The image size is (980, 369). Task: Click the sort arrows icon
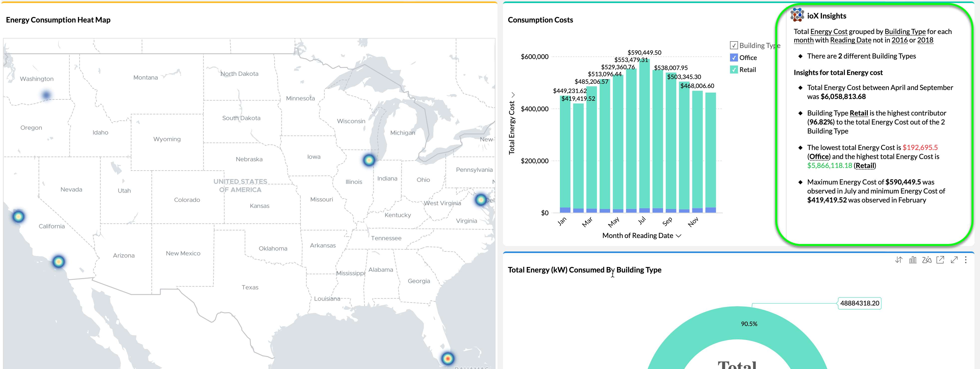899,260
